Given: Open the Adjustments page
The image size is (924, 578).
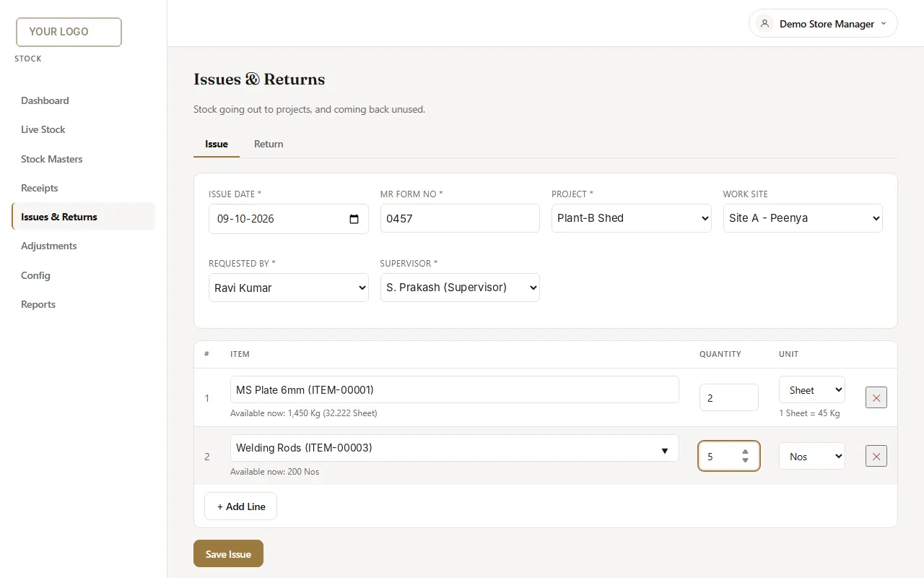Looking at the screenshot, I should click(83, 246).
